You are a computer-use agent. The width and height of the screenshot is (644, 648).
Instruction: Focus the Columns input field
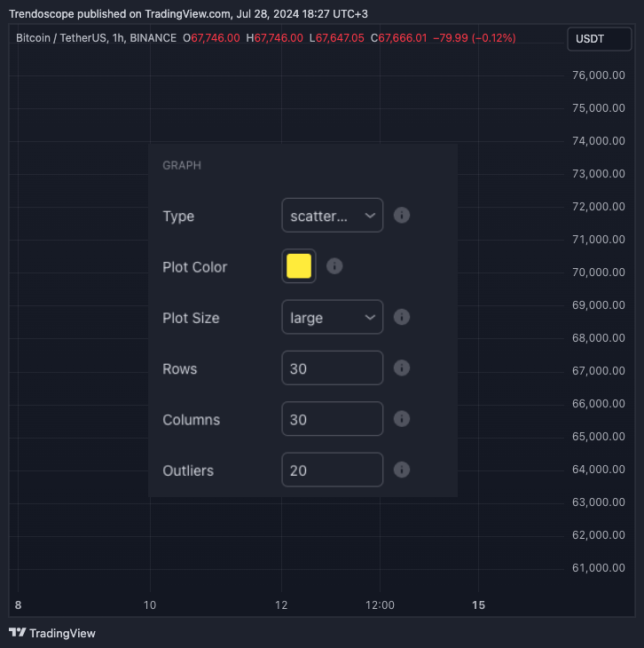pos(332,419)
